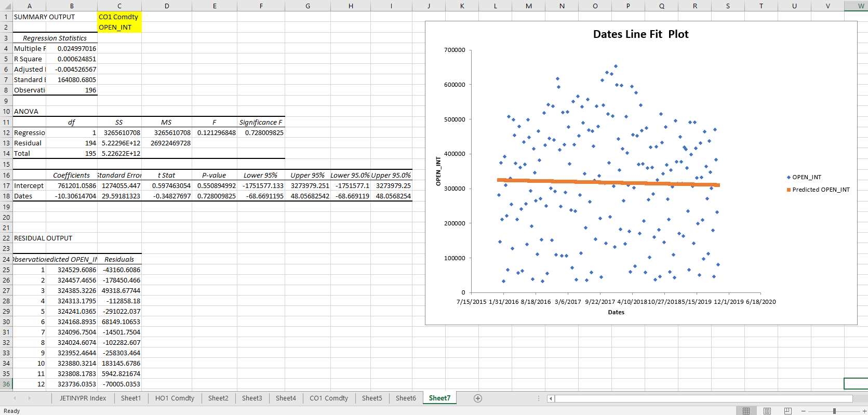
Task: Click the chart title Dates Line Fit Plot
Action: point(640,34)
